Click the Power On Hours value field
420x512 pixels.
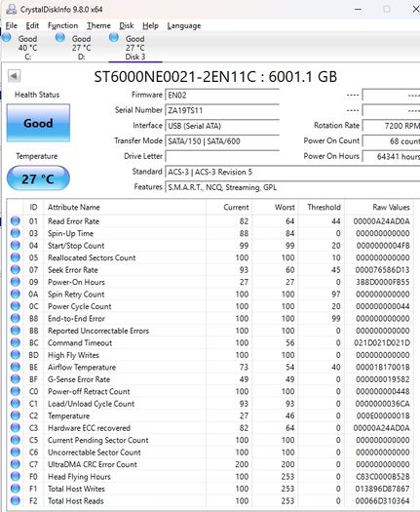click(x=392, y=156)
